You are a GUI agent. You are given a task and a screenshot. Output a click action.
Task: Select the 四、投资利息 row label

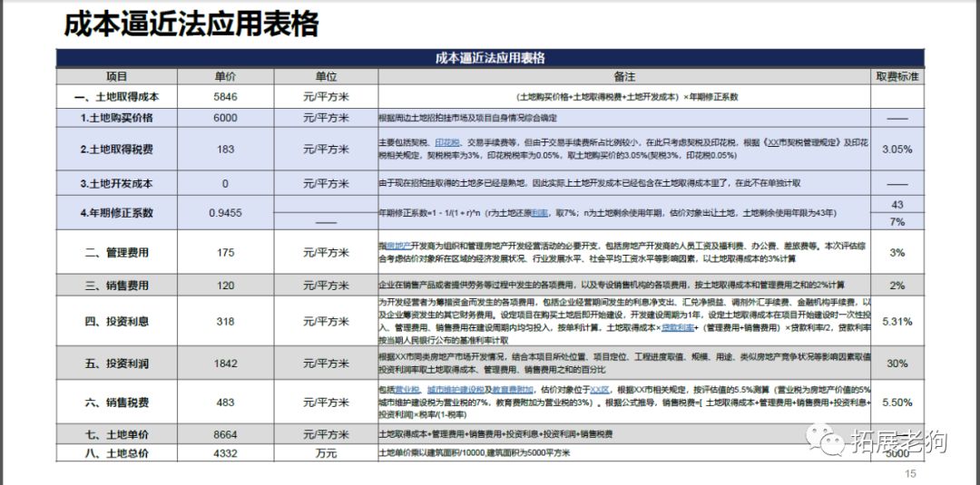coord(117,322)
